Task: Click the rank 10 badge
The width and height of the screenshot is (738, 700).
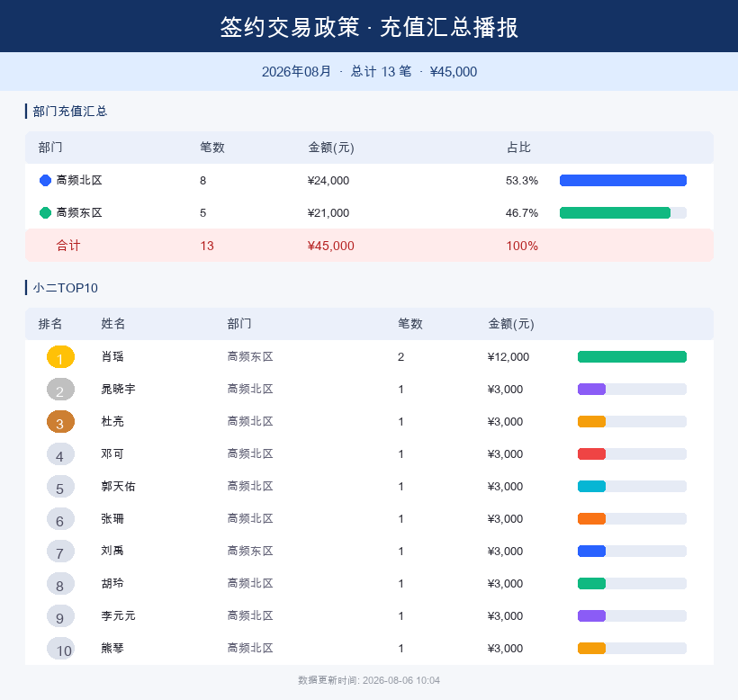Action: [x=60, y=648]
